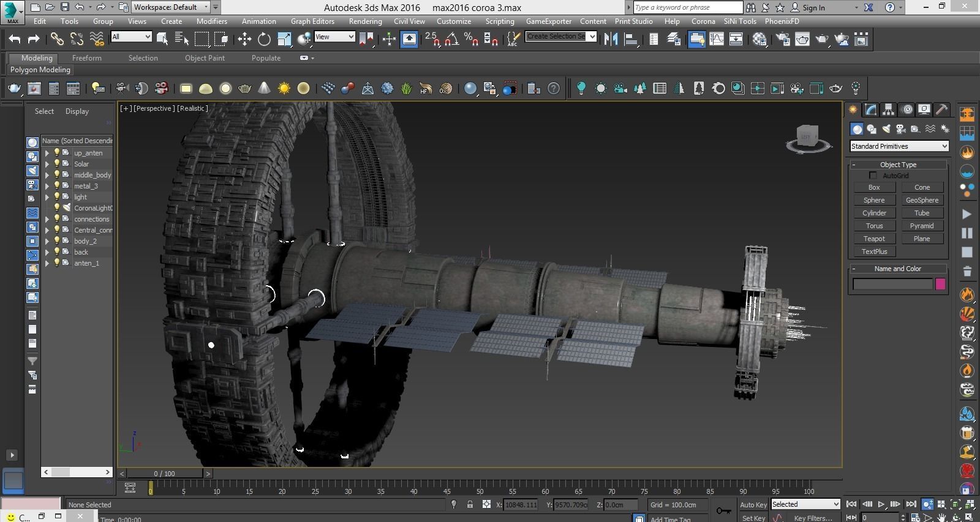Open the Standard Primitives dropdown
Screen dimensions: 980x522
899,146
